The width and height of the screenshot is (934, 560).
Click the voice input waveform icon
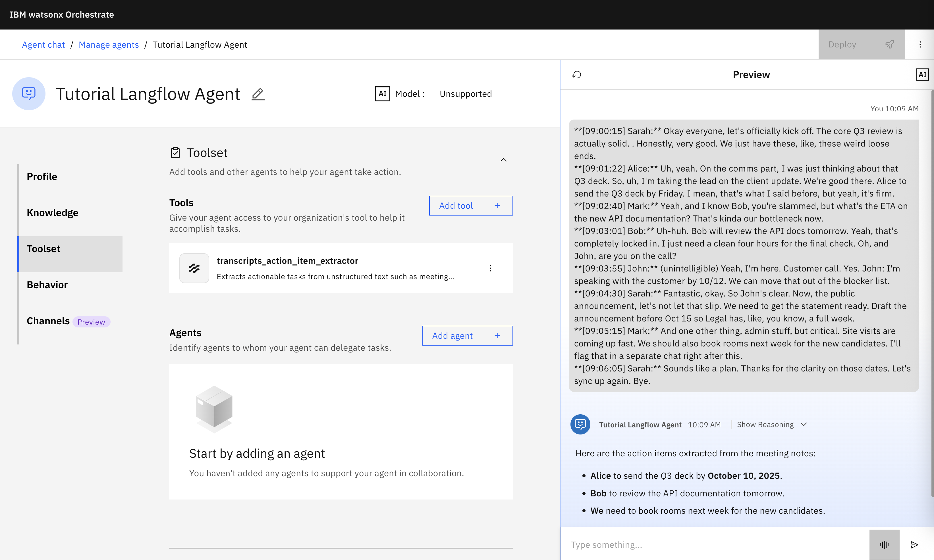click(884, 545)
